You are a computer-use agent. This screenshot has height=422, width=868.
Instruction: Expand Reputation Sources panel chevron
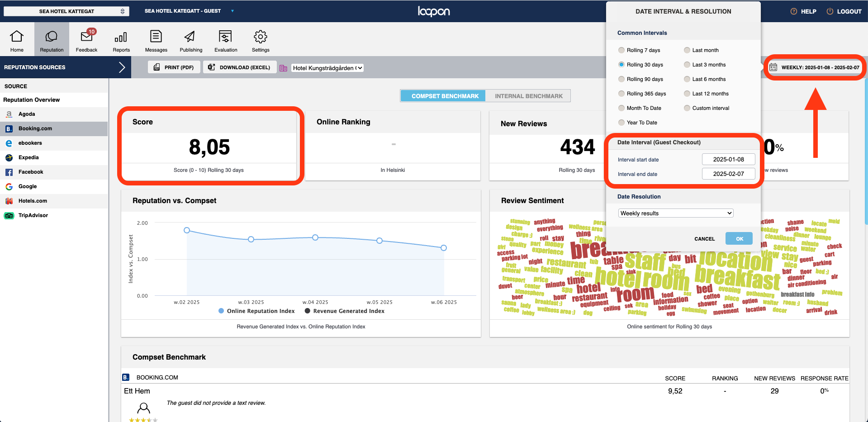click(122, 67)
